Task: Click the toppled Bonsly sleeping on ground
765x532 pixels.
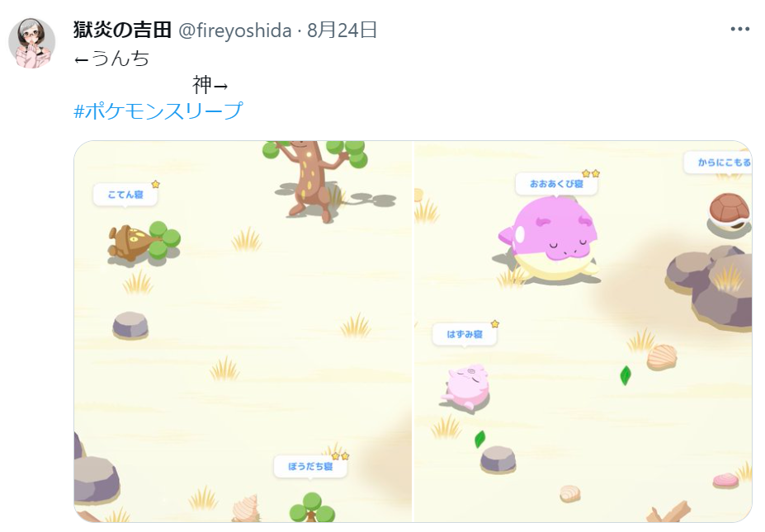Action: (x=144, y=242)
